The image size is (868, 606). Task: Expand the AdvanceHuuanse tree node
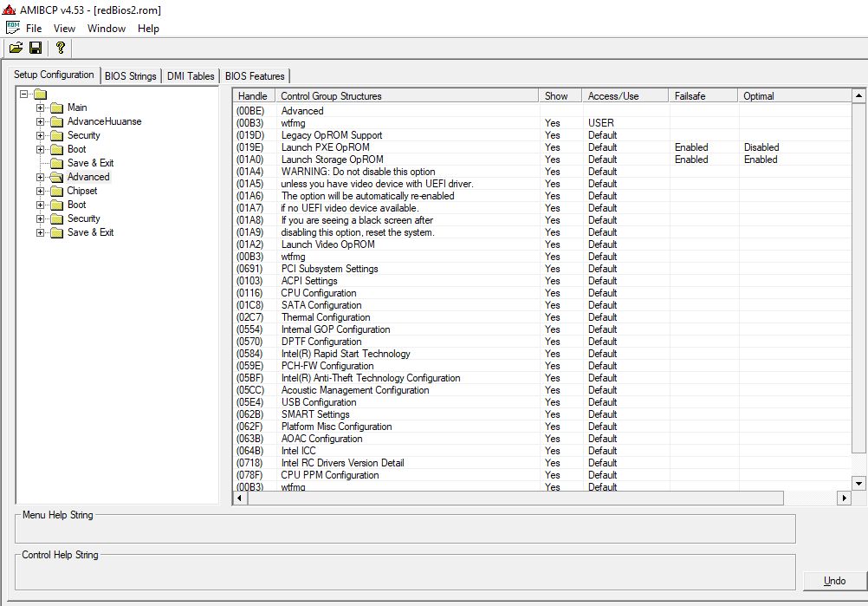point(41,122)
